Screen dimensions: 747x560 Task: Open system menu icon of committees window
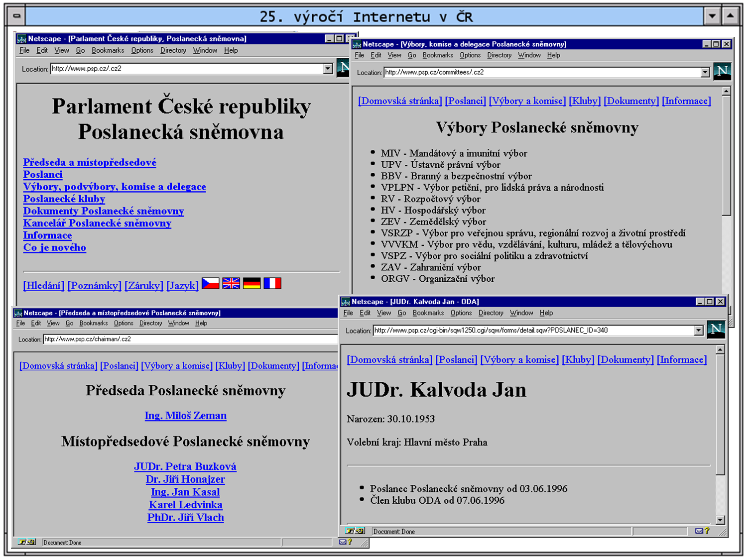click(x=357, y=44)
